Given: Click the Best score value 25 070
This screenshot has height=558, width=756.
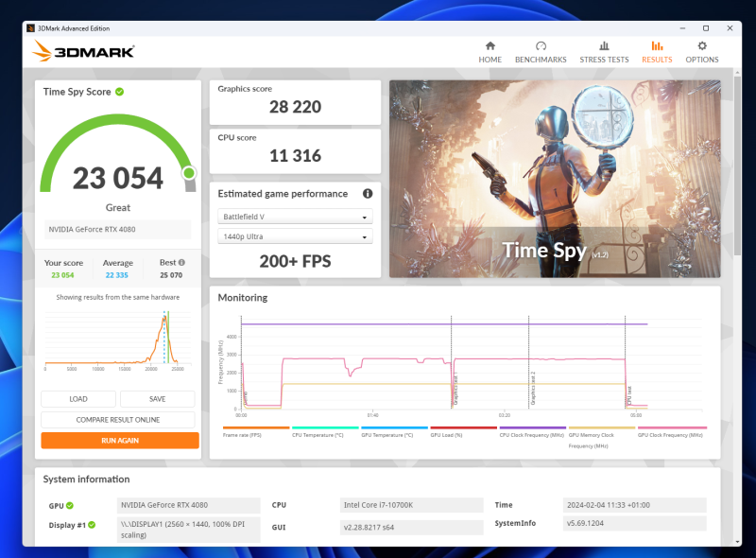Looking at the screenshot, I should (171, 275).
